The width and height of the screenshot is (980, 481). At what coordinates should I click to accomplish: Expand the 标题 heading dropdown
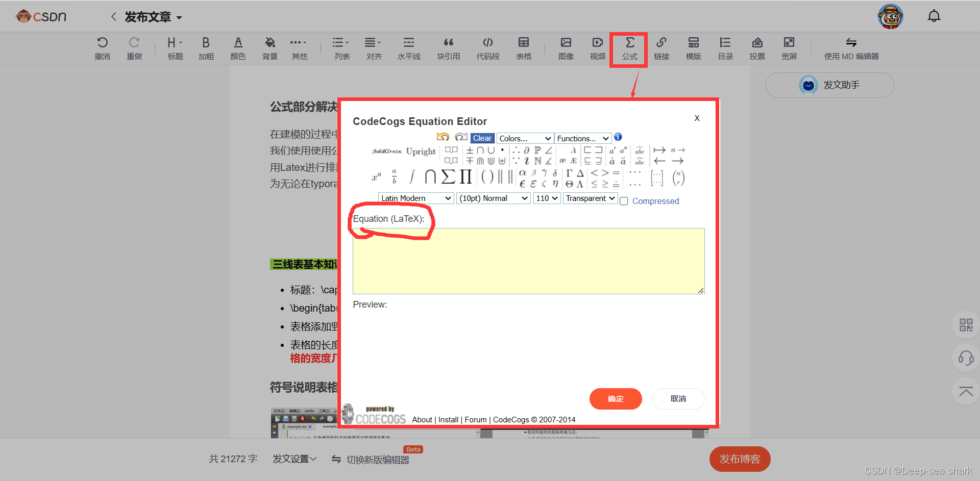[x=175, y=48]
